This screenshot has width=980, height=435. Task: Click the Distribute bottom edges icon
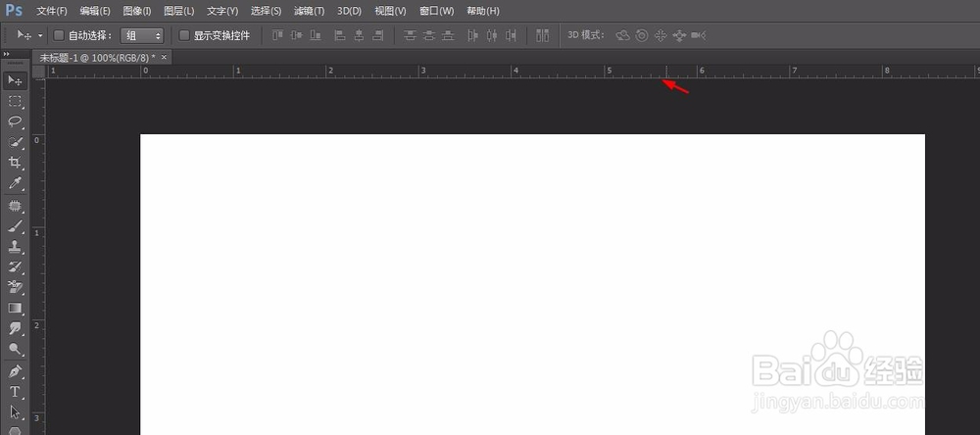coord(448,35)
